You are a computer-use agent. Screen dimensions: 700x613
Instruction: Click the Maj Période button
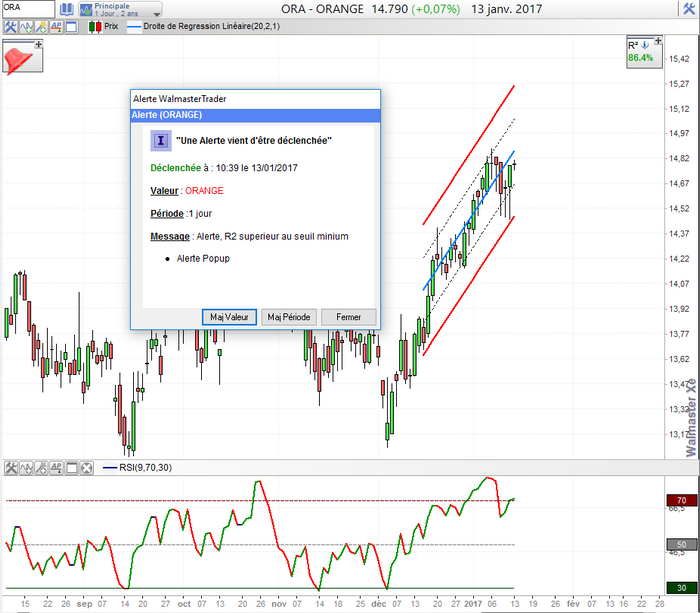(289, 317)
